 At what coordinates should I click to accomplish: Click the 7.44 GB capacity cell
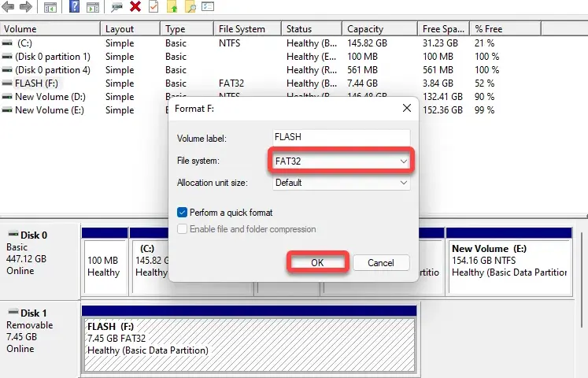[362, 83]
